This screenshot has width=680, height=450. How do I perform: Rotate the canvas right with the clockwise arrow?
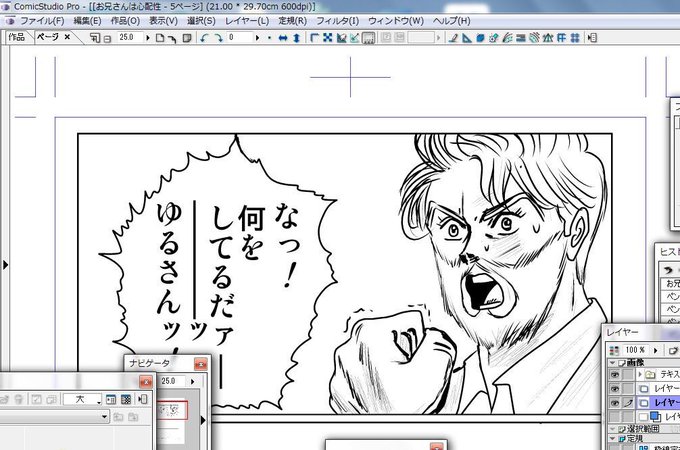tap(218, 38)
